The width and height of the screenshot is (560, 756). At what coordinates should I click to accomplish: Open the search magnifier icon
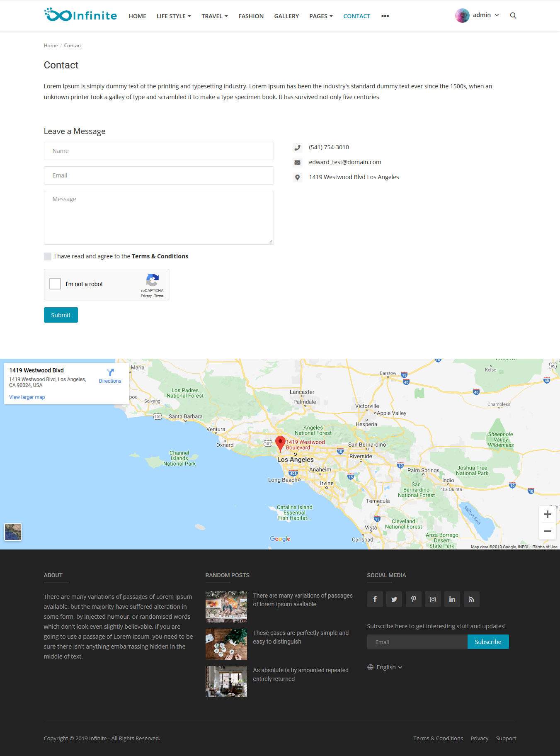click(513, 16)
